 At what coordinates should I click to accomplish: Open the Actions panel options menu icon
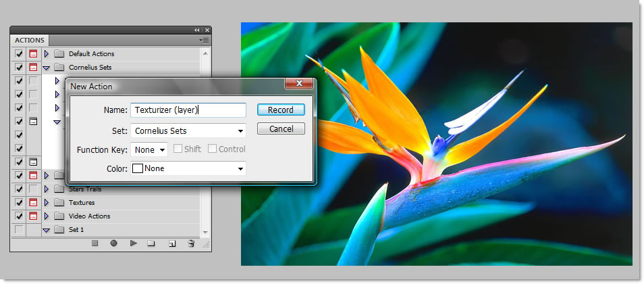pyautogui.click(x=204, y=41)
